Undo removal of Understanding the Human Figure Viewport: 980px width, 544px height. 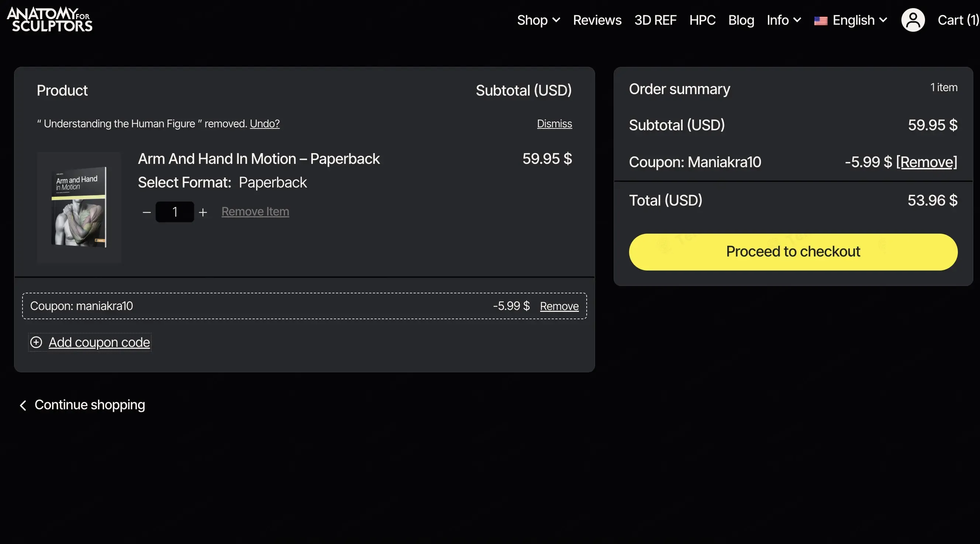(x=265, y=124)
